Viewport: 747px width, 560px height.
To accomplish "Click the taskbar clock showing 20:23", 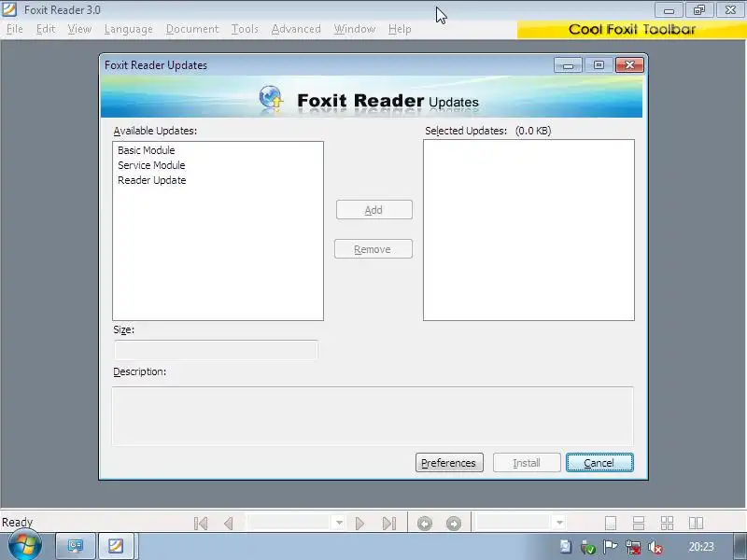I will [x=701, y=547].
